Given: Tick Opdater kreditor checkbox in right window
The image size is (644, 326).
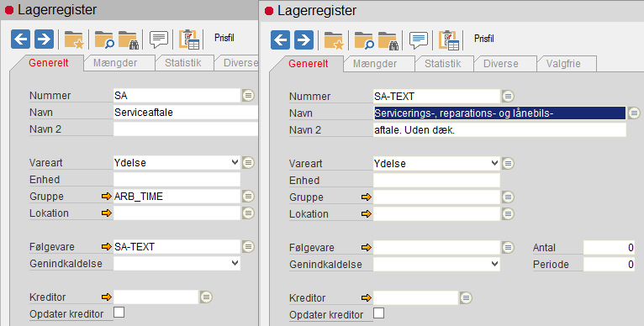Looking at the screenshot, I should tap(378, 313).
